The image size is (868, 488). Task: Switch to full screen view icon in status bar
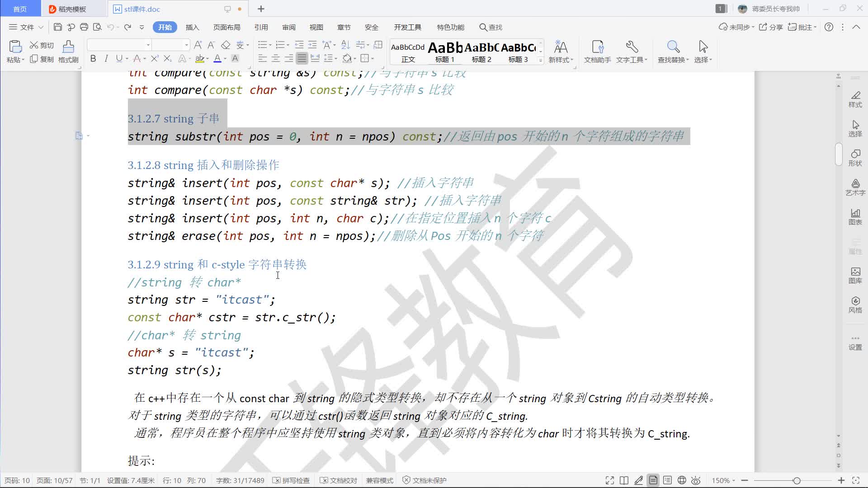tap(609, 480)
